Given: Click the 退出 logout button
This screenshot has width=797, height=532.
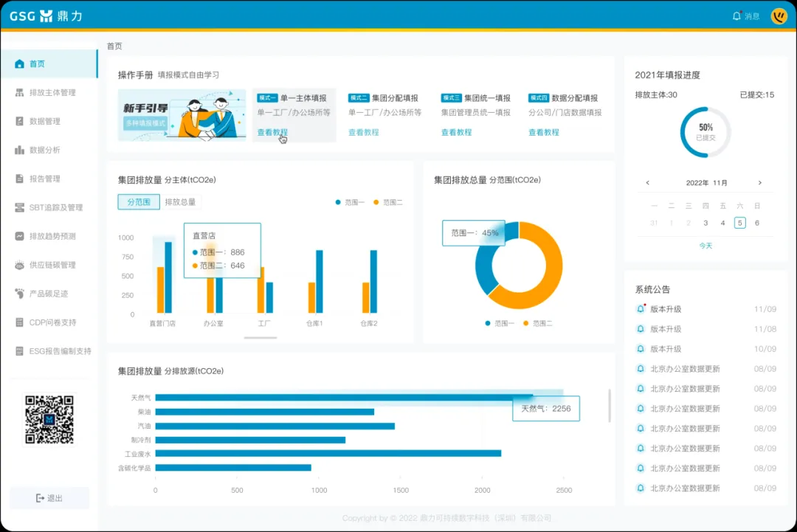Looking at the screenshot, I should (x=49, y=498).
